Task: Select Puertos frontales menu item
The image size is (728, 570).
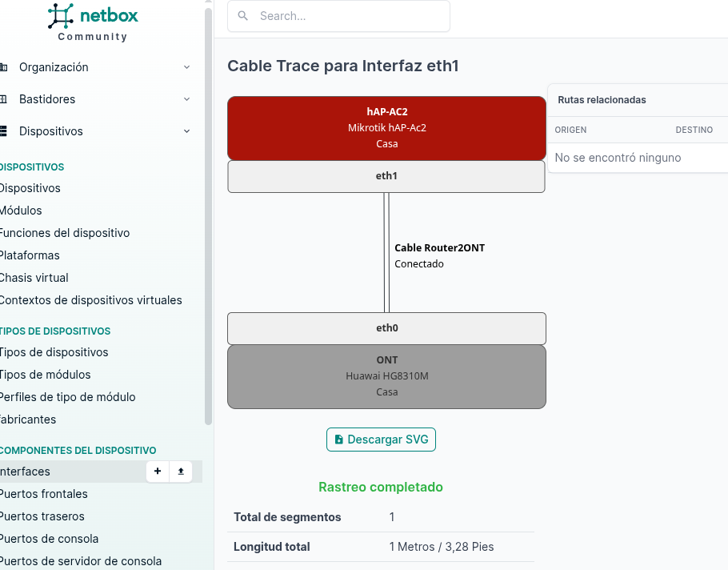Action: pos(44,494)
